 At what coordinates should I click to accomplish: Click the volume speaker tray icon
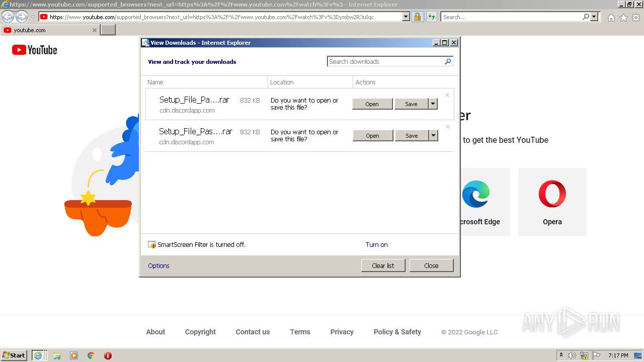[572, 355]
